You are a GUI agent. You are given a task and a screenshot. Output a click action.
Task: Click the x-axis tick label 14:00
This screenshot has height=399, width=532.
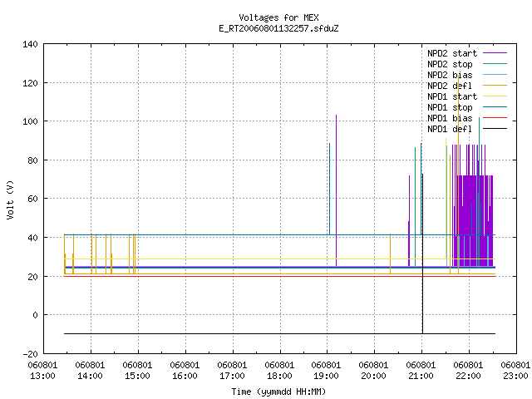90,376
